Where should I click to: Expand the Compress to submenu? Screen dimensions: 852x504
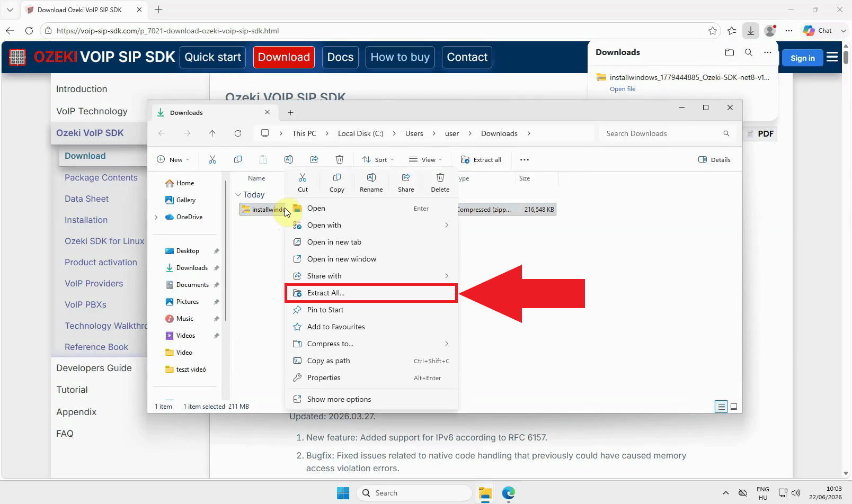[x=447, y=344]
